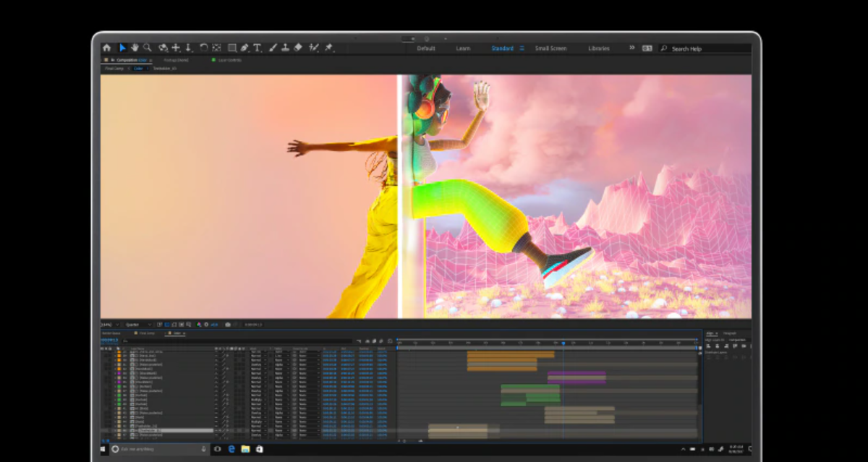Viewport: 868px width, 462px height.
Task: Select the Brush tool
Action: [273, 48]
